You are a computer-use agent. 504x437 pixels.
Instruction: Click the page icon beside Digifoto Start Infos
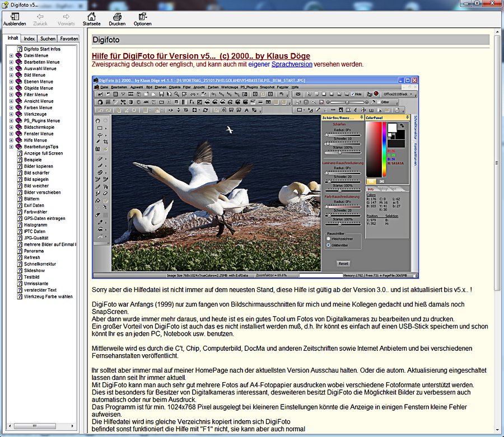[18, 49]
